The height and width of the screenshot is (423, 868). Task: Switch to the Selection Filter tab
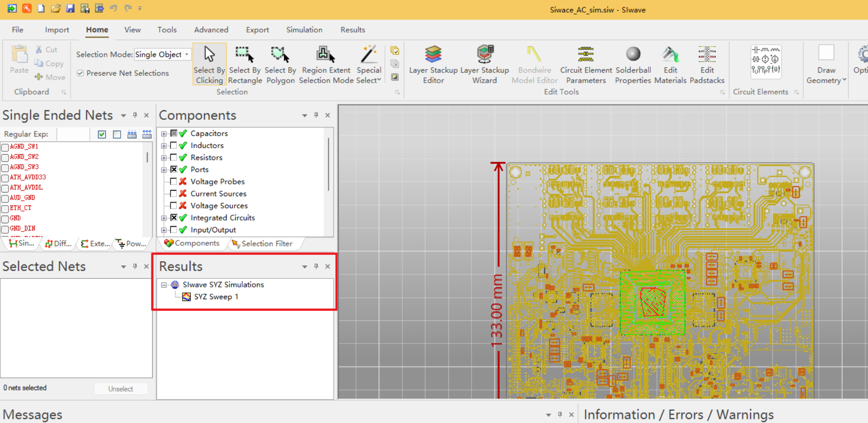pos(262,244)
